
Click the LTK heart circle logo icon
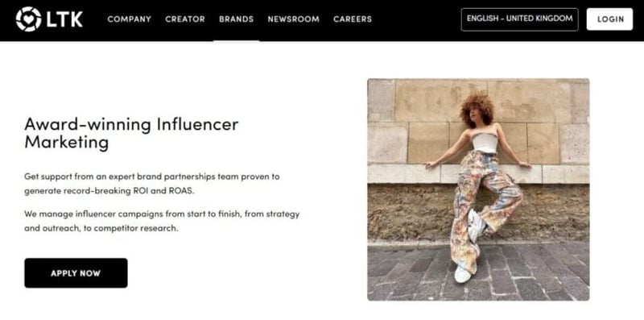coord(28,19)
